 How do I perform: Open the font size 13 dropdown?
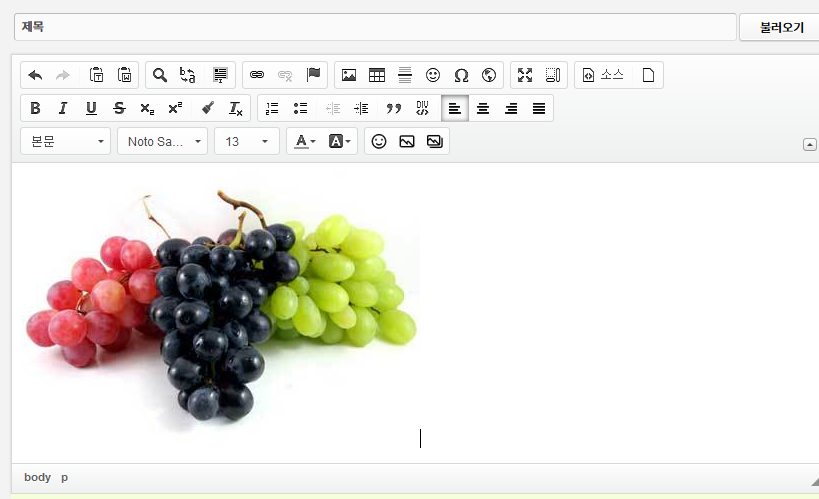(x=246, y=141)
